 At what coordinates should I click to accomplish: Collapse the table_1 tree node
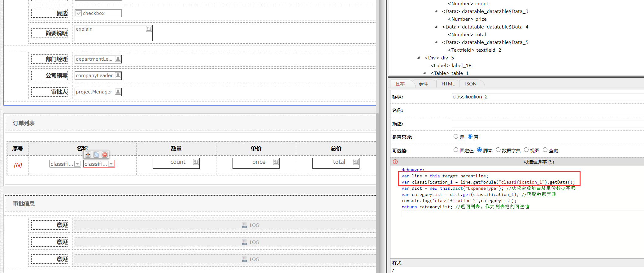point(424,73)
